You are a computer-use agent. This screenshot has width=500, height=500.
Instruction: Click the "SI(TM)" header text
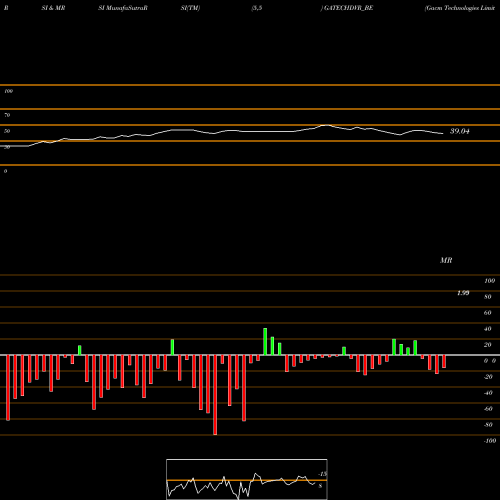pos(190,8)
